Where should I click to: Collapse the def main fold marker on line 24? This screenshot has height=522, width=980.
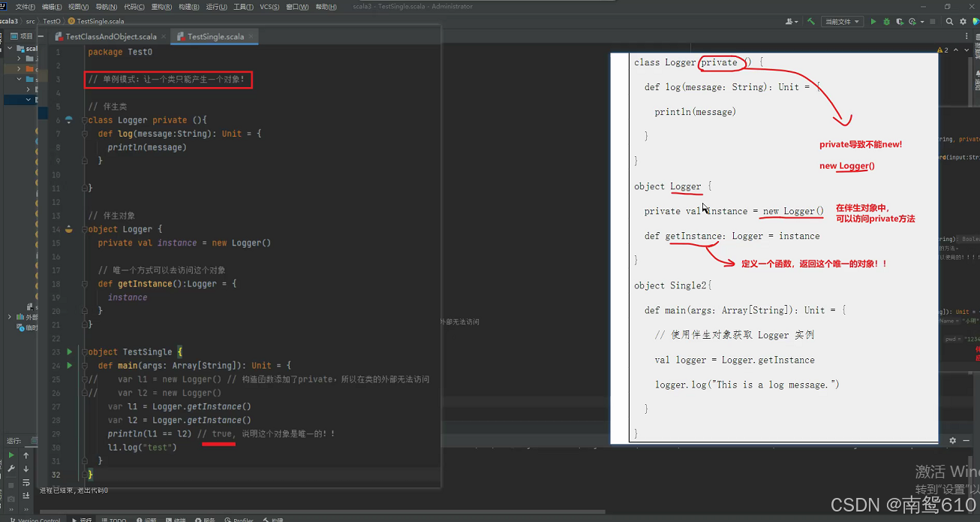coord(86,366)
